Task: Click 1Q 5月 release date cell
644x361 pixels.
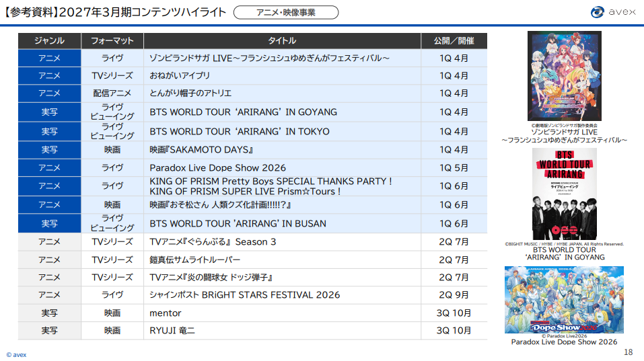Action: 454,168
